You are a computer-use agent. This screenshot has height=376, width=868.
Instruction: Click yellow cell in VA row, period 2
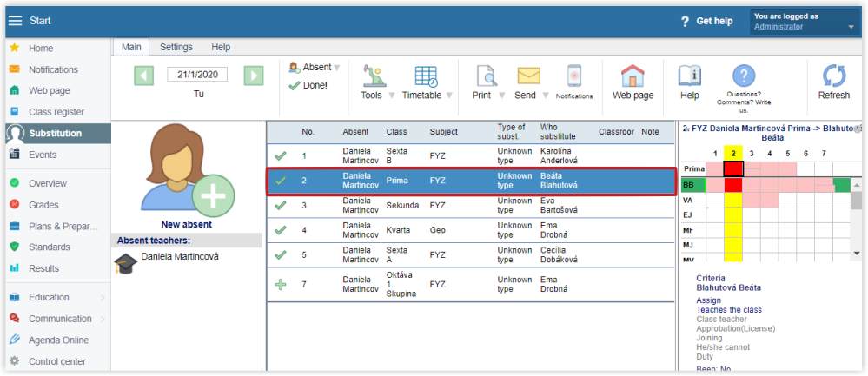point(733,201)
